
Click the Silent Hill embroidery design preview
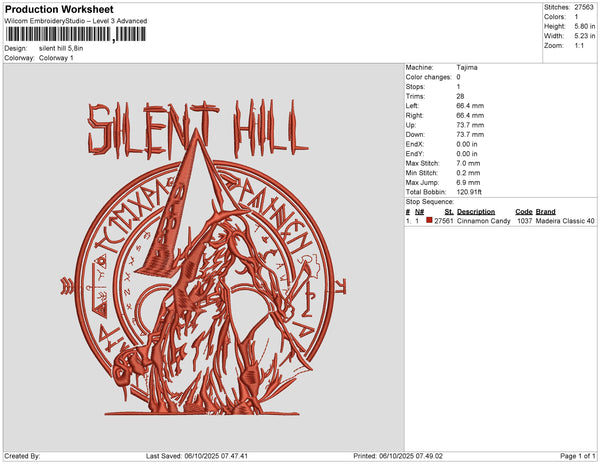(203, 257)
